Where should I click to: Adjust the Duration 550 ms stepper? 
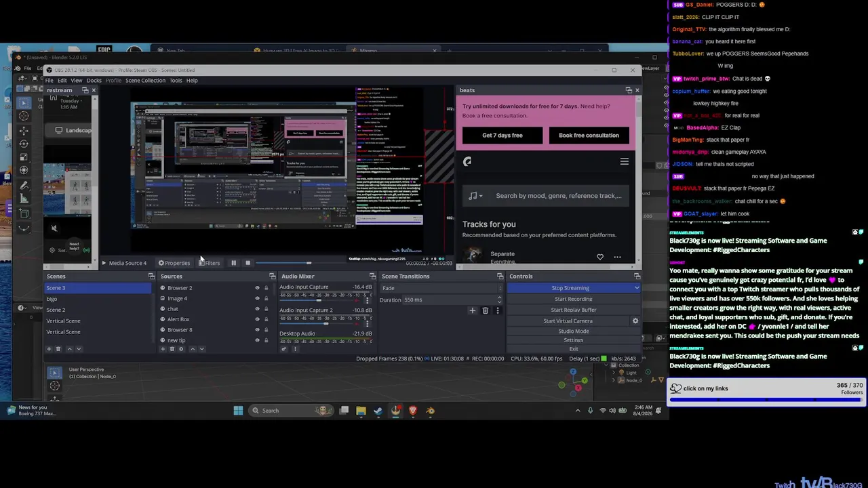tap(500, 300)
